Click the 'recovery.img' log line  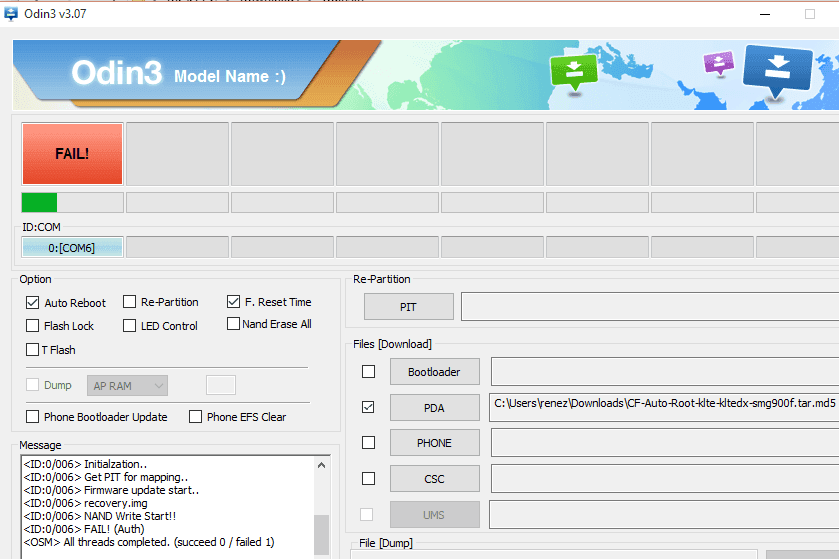click(85, 503)
